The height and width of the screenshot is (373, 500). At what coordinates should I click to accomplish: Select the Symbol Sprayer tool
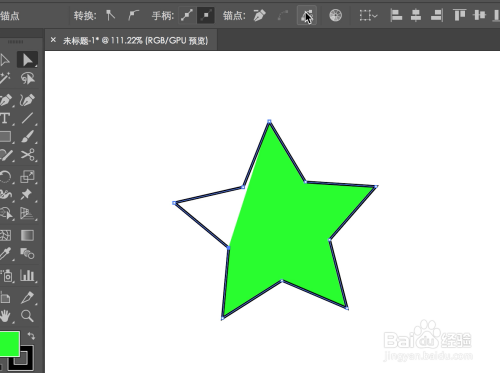[x=7, y=276]
